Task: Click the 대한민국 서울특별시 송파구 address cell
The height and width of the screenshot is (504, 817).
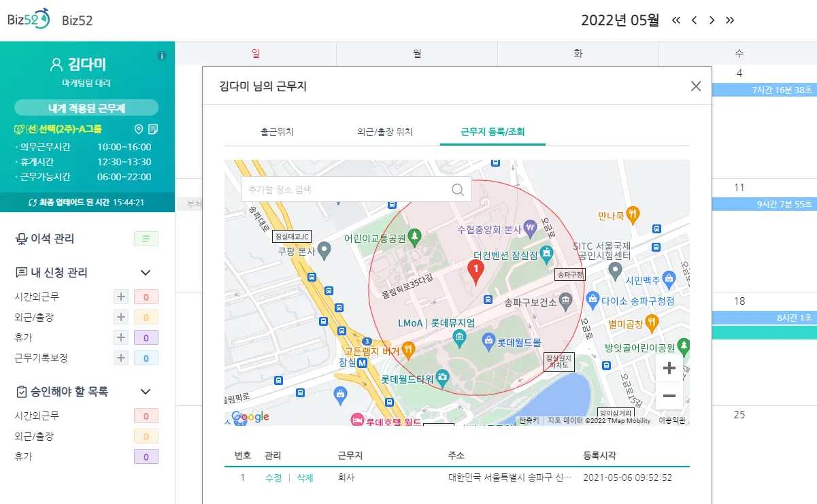Action: click(510, 478)
